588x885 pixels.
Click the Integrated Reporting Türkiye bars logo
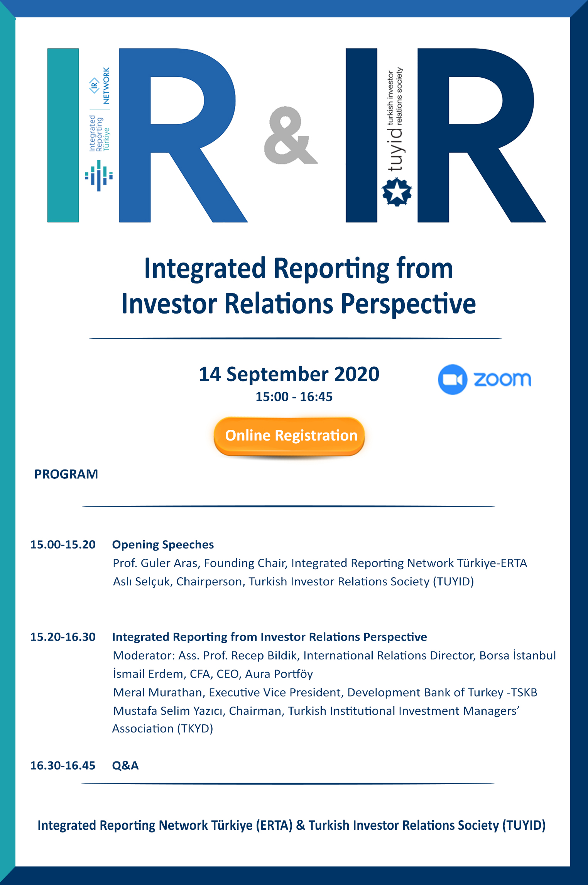99,176
